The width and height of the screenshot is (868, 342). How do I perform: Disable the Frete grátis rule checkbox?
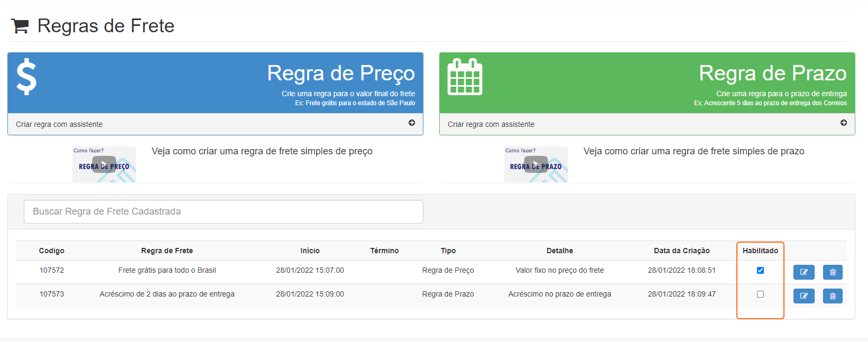click(x=760, y=271)
